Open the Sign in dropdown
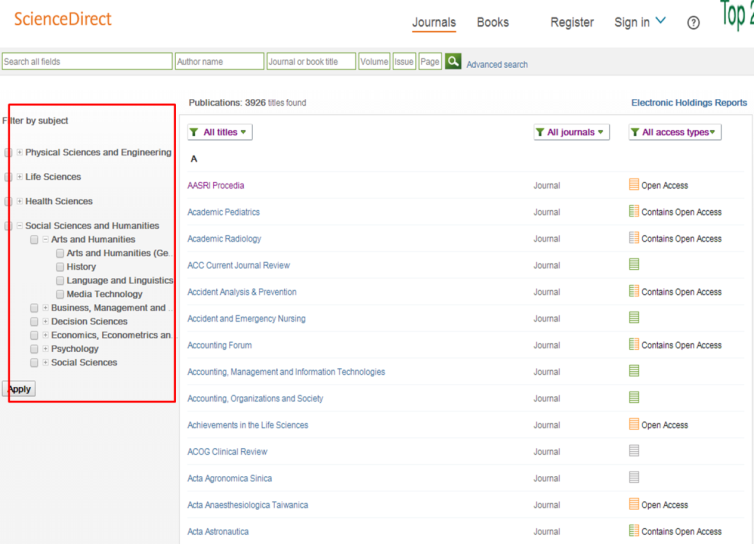The image size is (754, 544). [640, 22]
